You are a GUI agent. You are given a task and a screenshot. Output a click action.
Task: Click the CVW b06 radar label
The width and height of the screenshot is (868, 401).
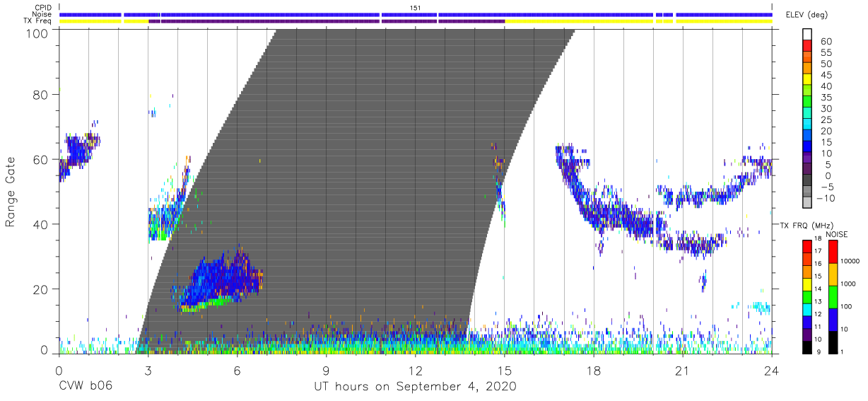click(86, 387)
